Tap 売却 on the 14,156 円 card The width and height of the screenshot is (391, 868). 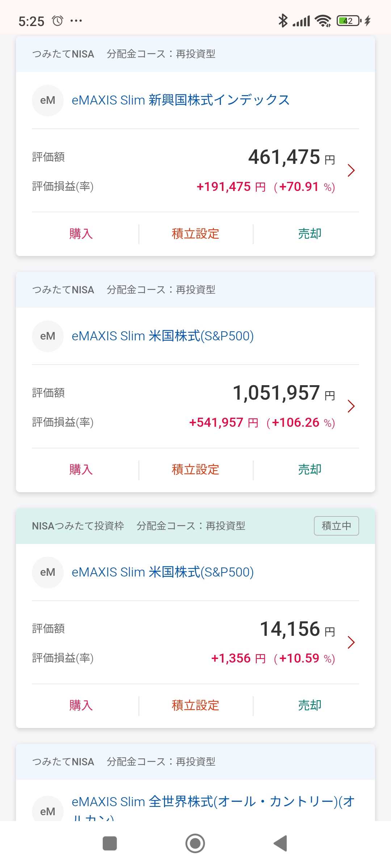[x=310, y=705]
